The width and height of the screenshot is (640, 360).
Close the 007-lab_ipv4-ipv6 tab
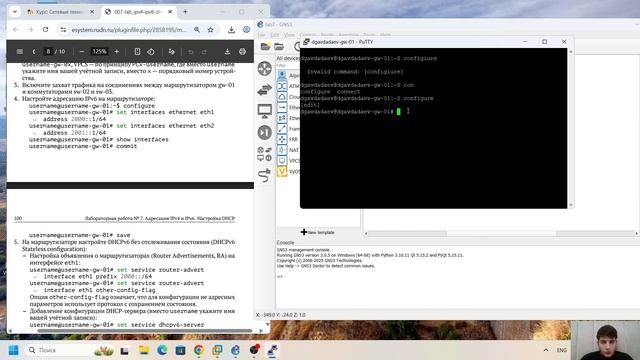pos(170,12)
